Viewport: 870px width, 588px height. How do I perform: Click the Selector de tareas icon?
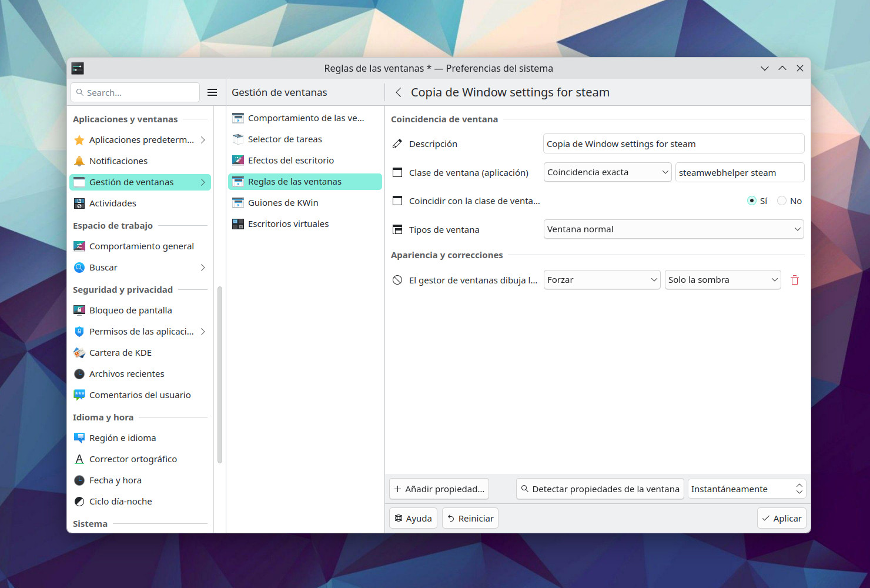(x=238, y=139)
